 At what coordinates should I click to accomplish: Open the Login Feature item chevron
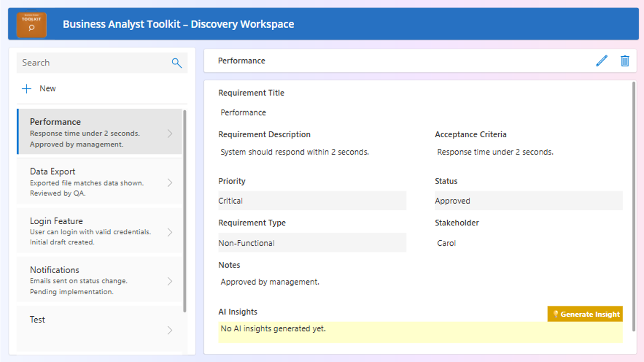170,232
